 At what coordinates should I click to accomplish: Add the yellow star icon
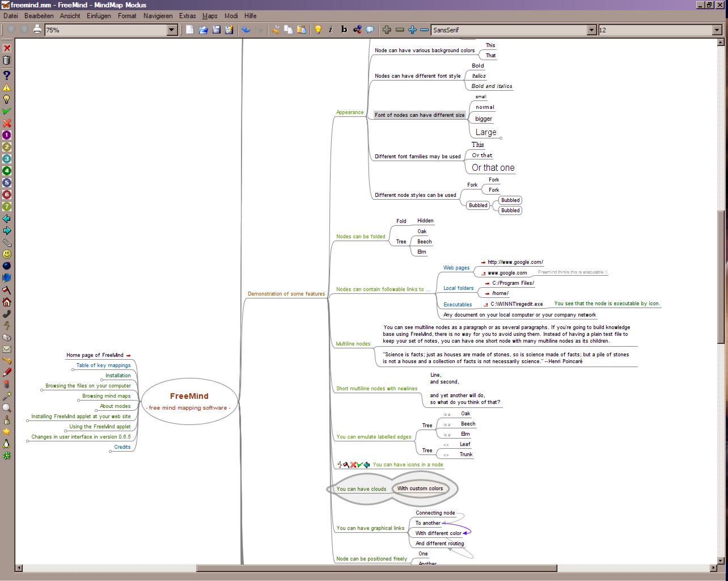pyautogui.click(x=7, y=432)
